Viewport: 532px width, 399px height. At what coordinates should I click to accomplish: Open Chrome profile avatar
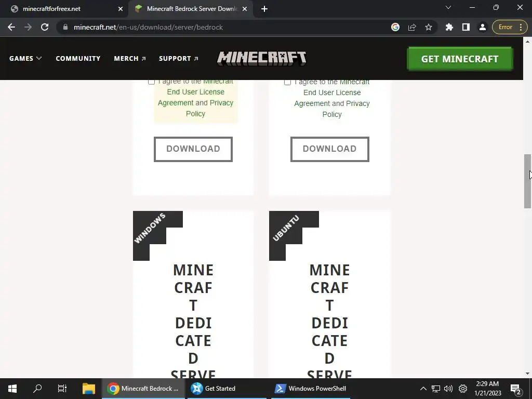click(x=483, y=27)
